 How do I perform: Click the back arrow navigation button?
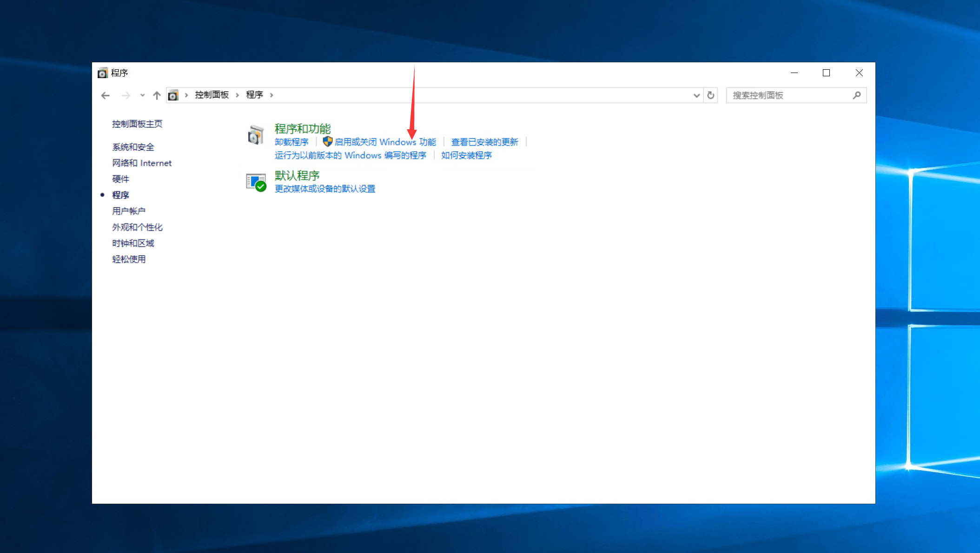tap(106, 95)
